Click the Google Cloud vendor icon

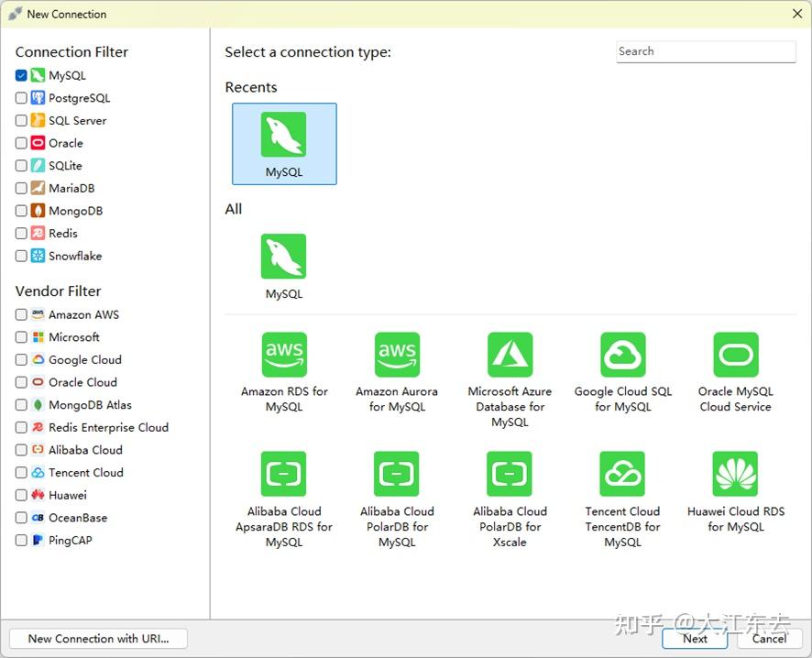click(x=38, y=359)
